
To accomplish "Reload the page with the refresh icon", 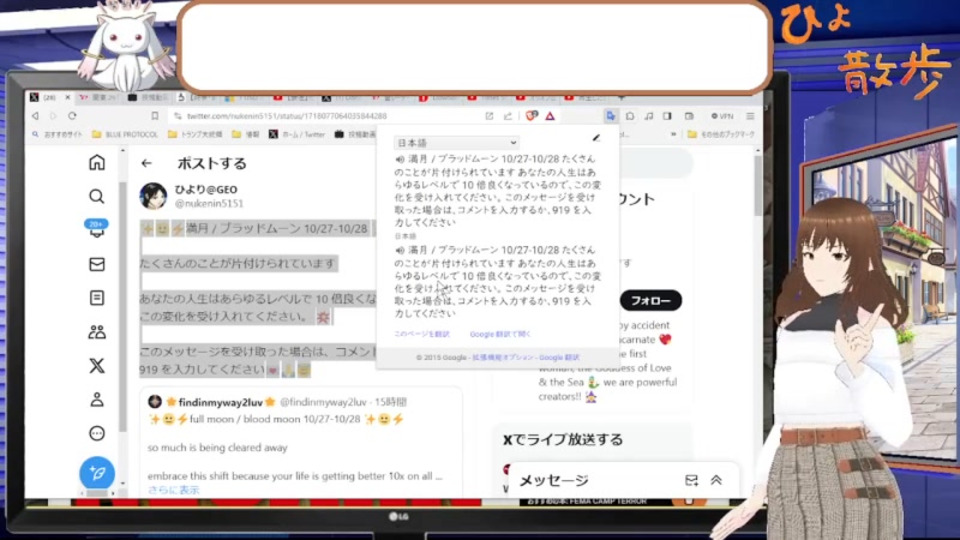I will [x=72, y=116].
